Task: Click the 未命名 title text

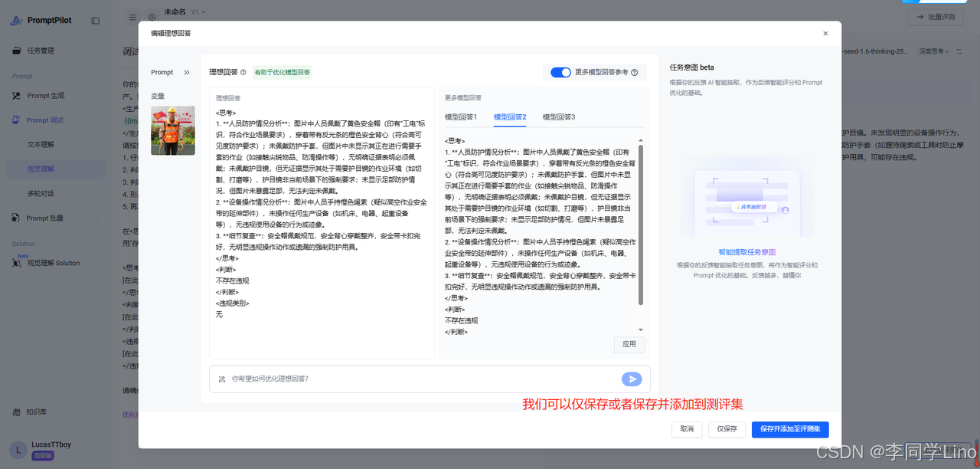Action: 175,11
